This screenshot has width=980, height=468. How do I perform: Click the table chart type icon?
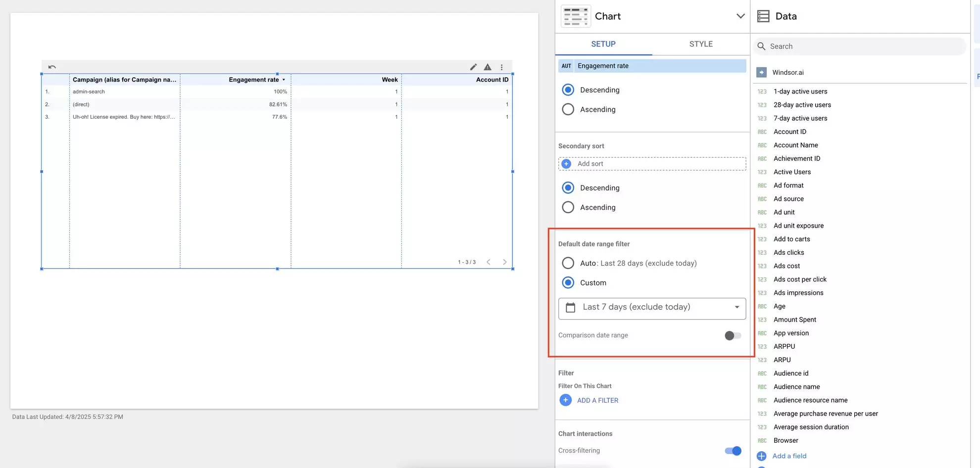(x=576, y=16)
